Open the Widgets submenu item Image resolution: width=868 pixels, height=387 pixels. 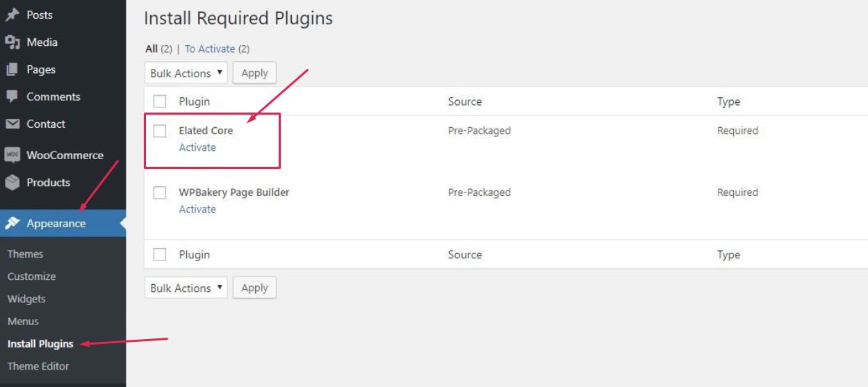click(26, 299)
